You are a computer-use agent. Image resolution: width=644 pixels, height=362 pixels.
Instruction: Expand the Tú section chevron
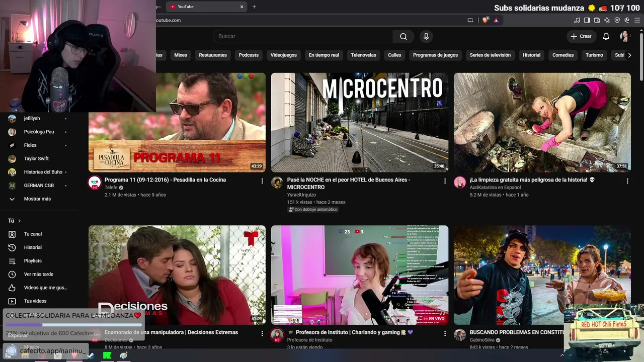click(20, 221)
